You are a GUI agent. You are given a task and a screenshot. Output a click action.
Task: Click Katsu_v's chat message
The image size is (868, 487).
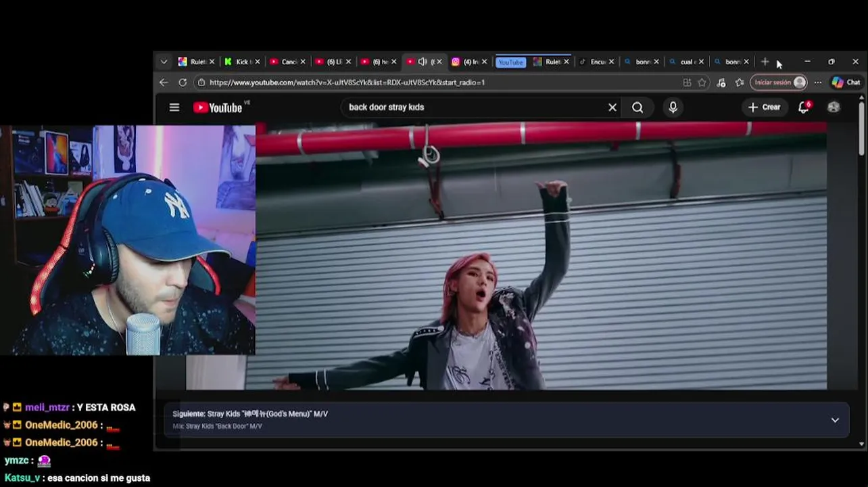pyautogui.click(x=99, y=478)
